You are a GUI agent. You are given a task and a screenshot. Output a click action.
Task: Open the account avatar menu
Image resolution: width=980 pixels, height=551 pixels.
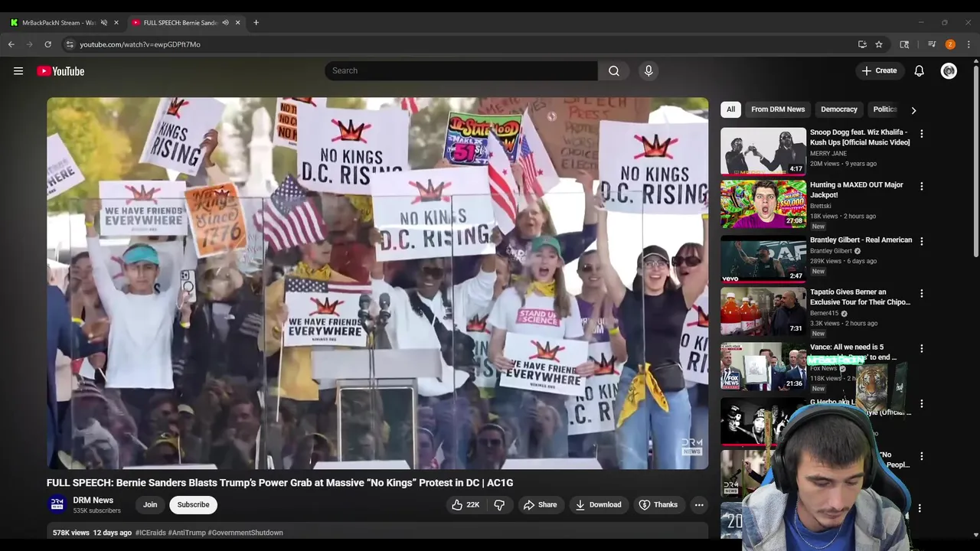click(x=949, y=71)
